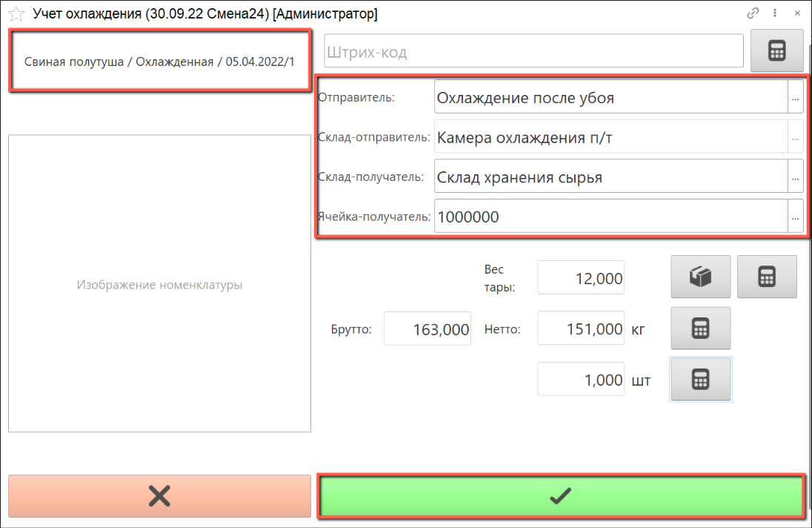Click the box icon for tare weight

700,277
